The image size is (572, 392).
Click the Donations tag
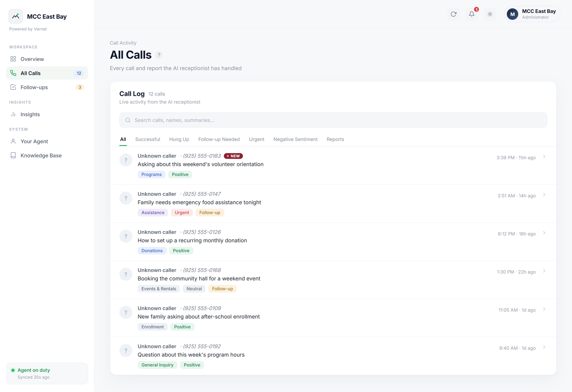(152, 251)
